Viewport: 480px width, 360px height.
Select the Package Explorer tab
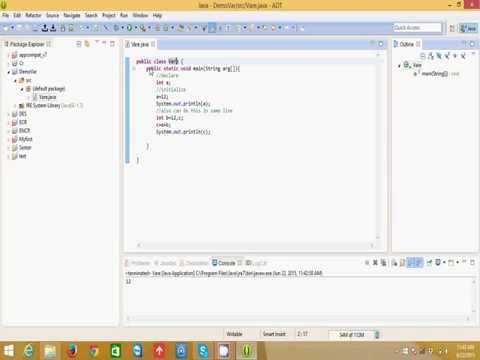click(27, 44)
